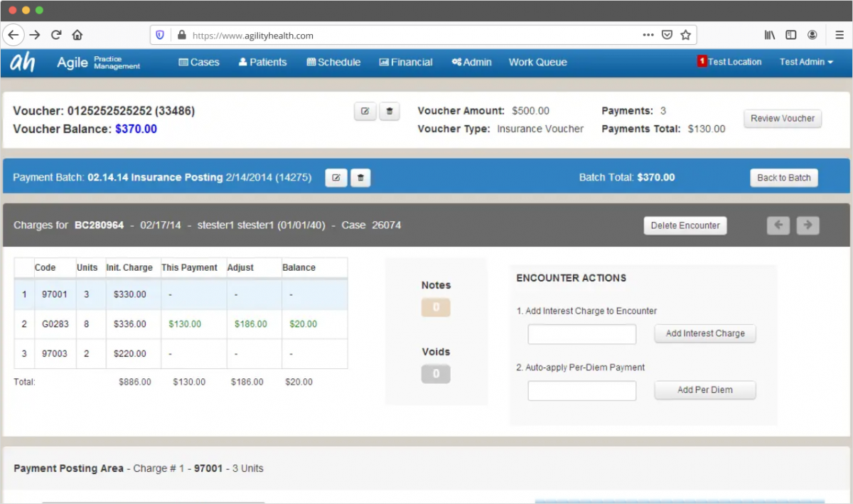Advance to the next encounter arrow
The height and width of the screenshot is (504, 853).
[x=807, y=225]
